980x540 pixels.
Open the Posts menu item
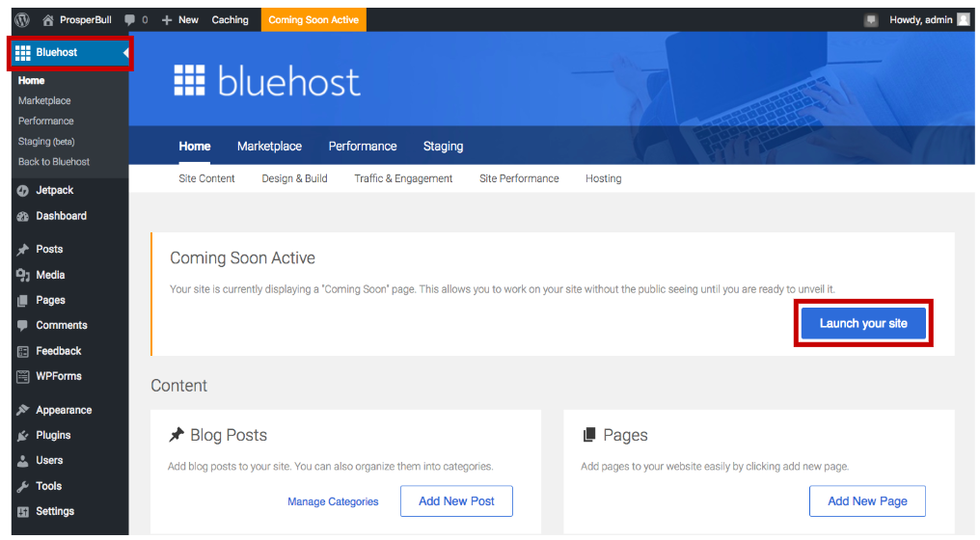[49, 249]
